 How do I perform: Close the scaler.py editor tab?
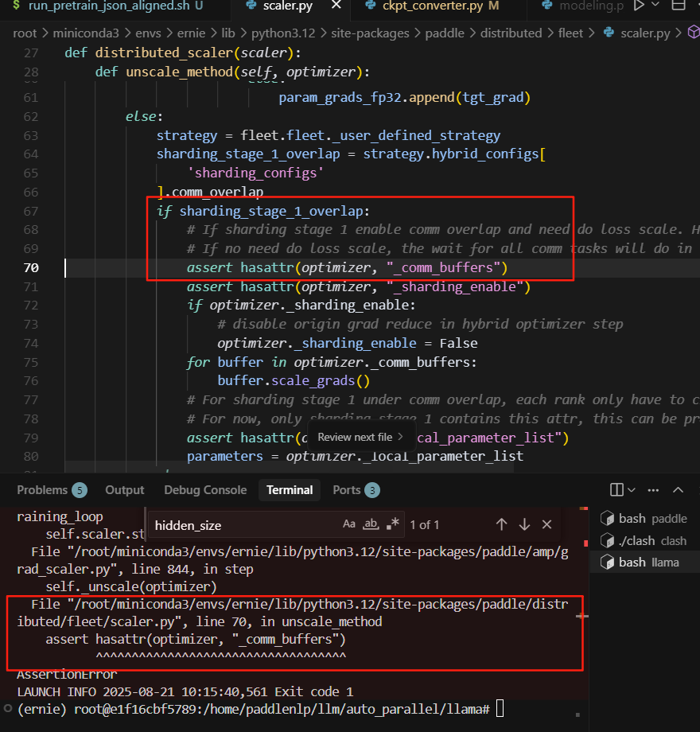tap(336, 6)
